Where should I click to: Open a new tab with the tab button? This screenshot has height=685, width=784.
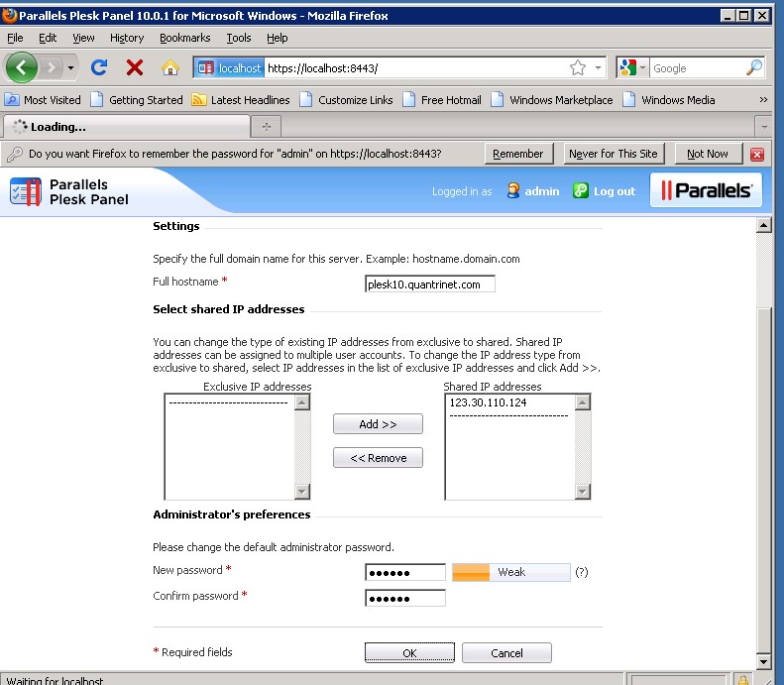click(266, 127)
